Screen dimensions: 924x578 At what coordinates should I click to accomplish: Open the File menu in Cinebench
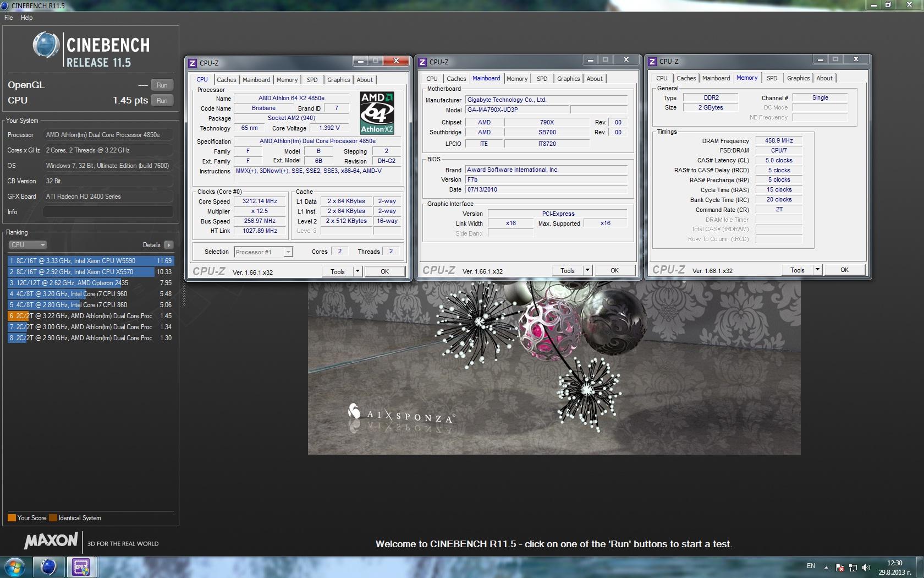(x=8, y=18)
